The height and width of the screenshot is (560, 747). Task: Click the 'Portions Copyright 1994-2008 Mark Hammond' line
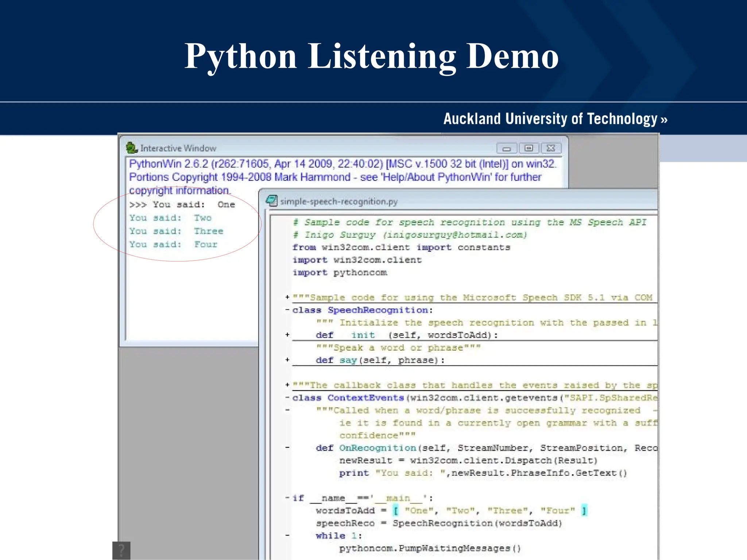click(335, 177)
